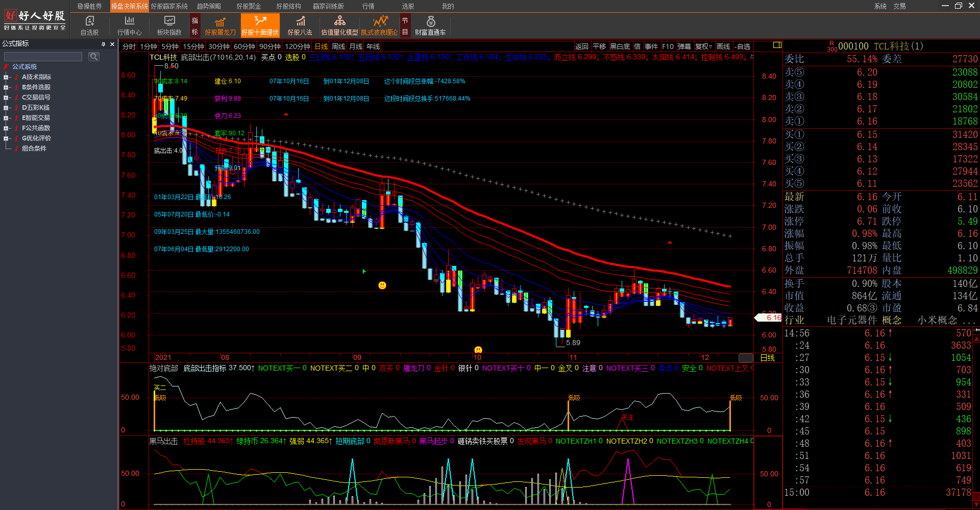Viewport: 980px width, 510px height.
Task: Minimize the application window
Action: pyautogui.click(x=945, y=6)
